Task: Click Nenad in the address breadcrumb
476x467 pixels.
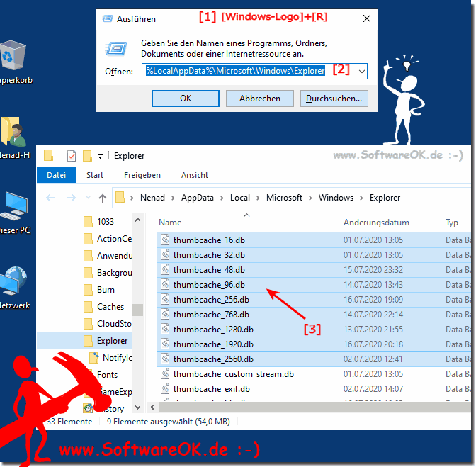Action: pyautogui.click(x=152, y=198)
